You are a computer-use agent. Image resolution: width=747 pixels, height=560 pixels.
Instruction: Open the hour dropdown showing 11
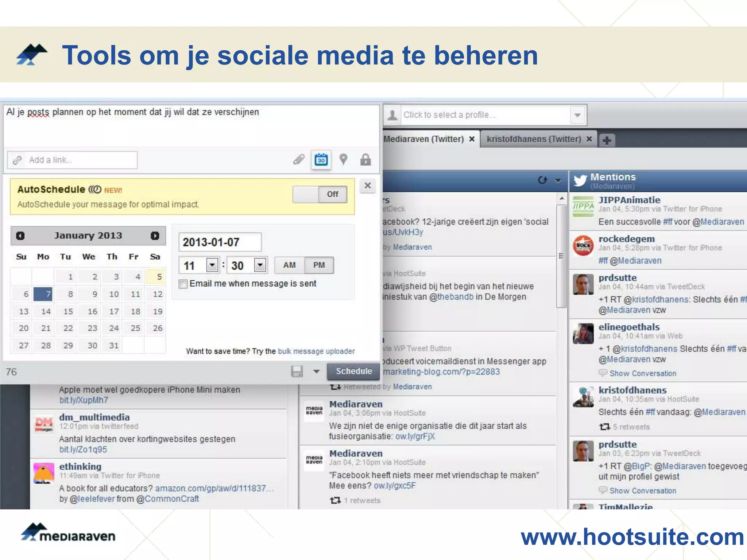[212, 265]
